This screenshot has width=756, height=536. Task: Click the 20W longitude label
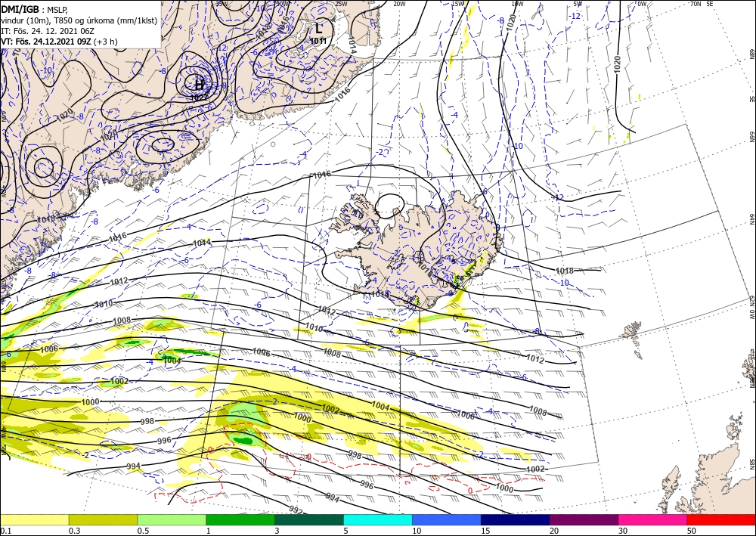tap(399, 4)
